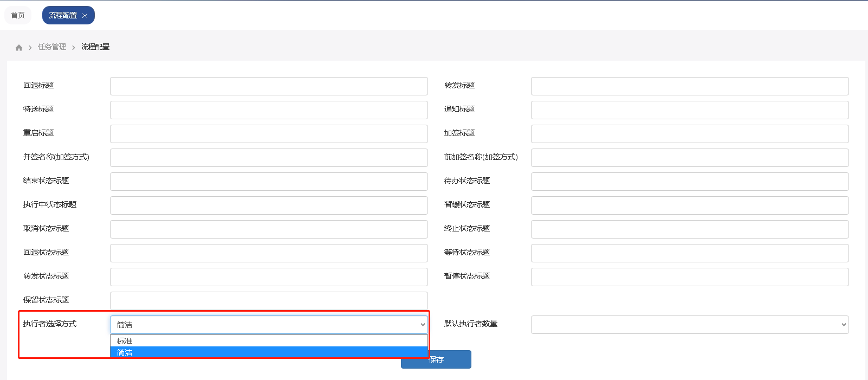Viewport: 868px width, 380px height.
Task: Close the 流程配置 tab
Action: 85,16
